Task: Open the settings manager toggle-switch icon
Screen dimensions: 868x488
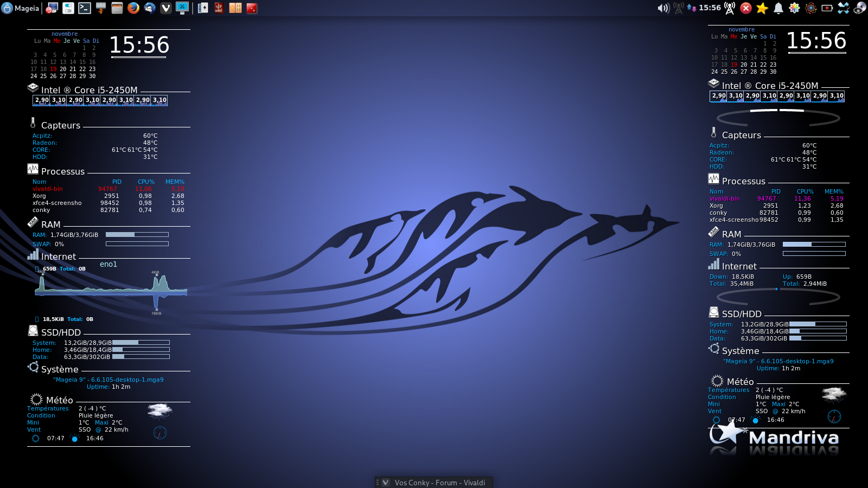Action: 68,8
